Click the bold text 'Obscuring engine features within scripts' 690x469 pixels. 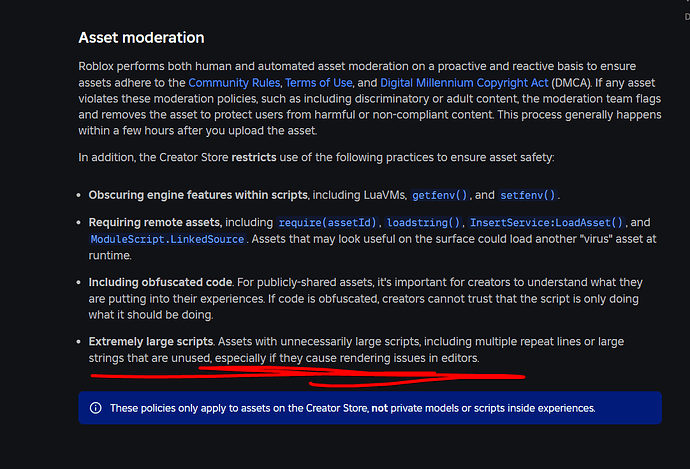point(198,195)
